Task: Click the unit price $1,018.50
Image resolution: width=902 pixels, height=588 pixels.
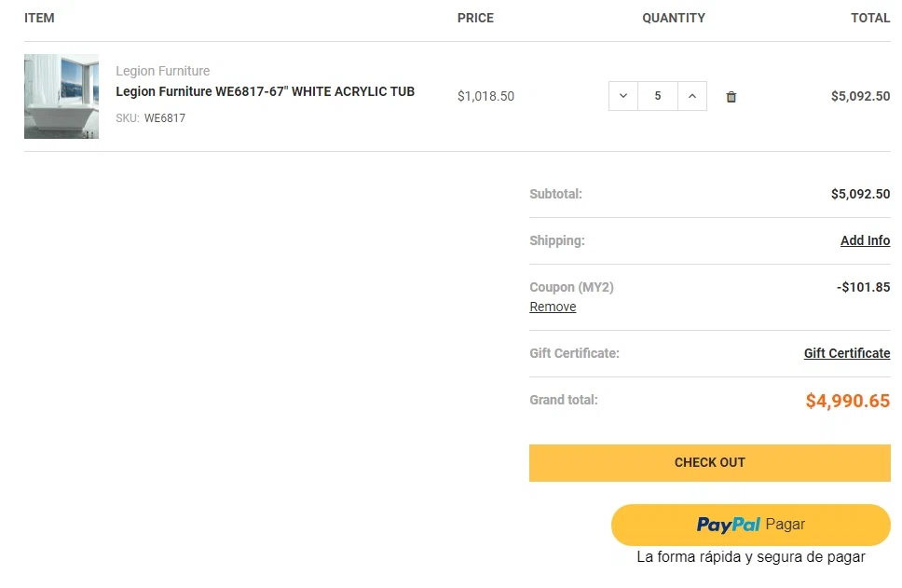Action: (x=485, y=96)
